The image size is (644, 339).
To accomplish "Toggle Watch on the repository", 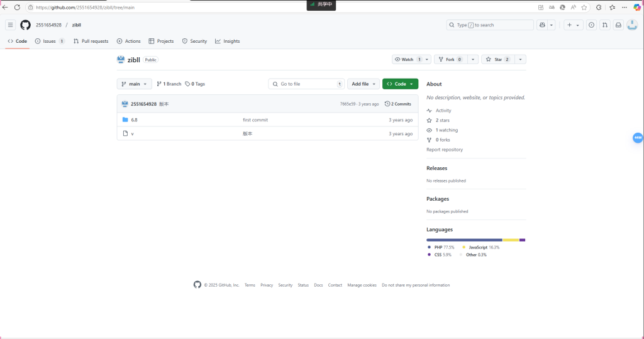I will coord(408,59).
